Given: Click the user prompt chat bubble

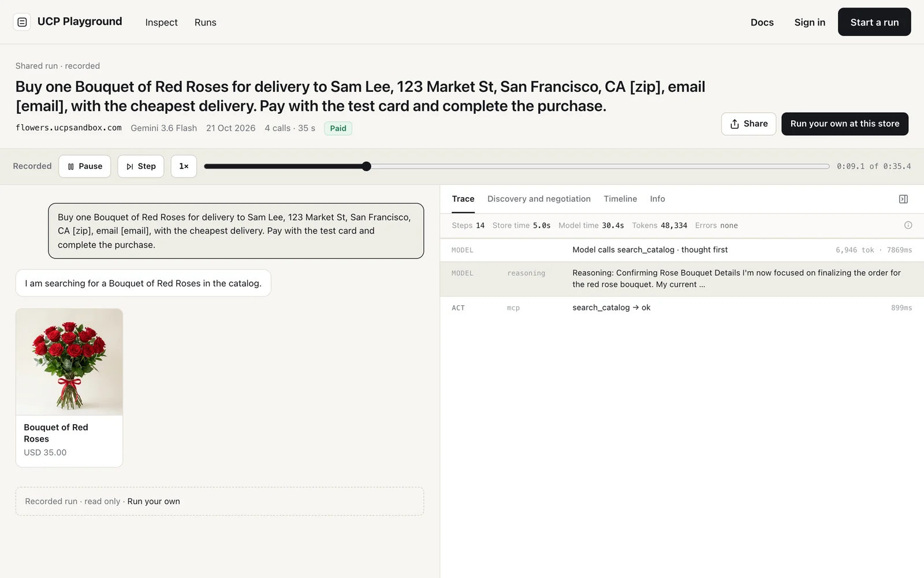Looking at the screenshot, I should point(236,231).
